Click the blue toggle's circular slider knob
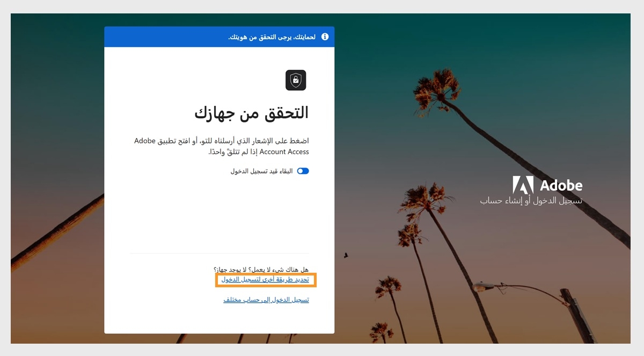This screenshot has width=644, height=356. pyautogui.click(x=300, y=171)
